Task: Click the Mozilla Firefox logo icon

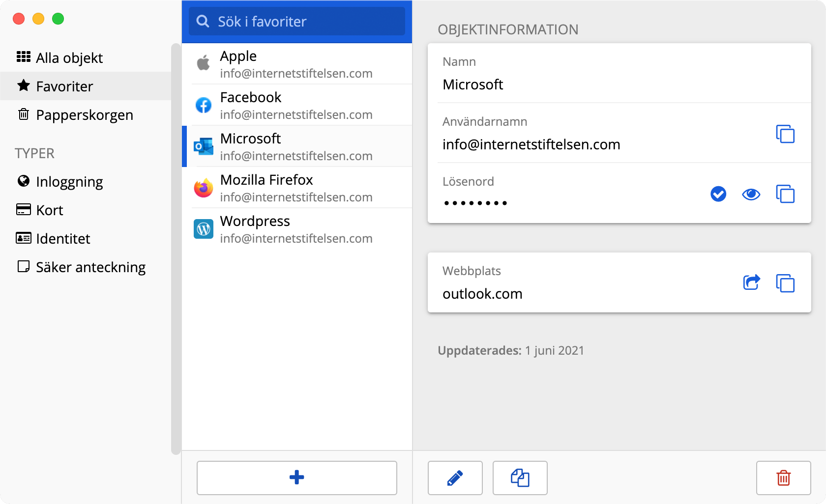Action: point(204,187)
